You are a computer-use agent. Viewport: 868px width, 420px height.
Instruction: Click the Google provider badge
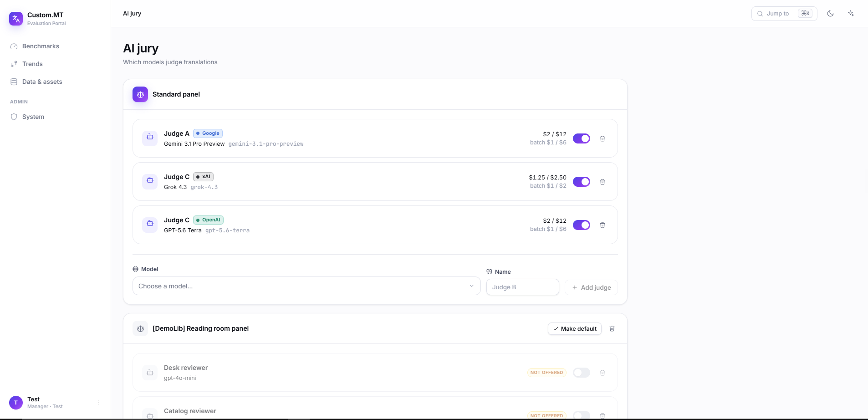(x=208, y=133)
